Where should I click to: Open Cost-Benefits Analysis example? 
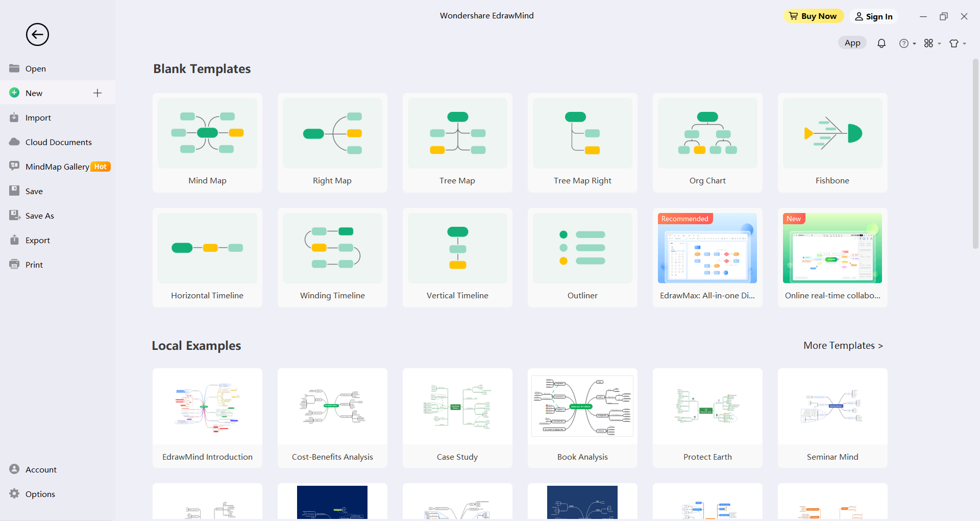[x=332, y=418]
